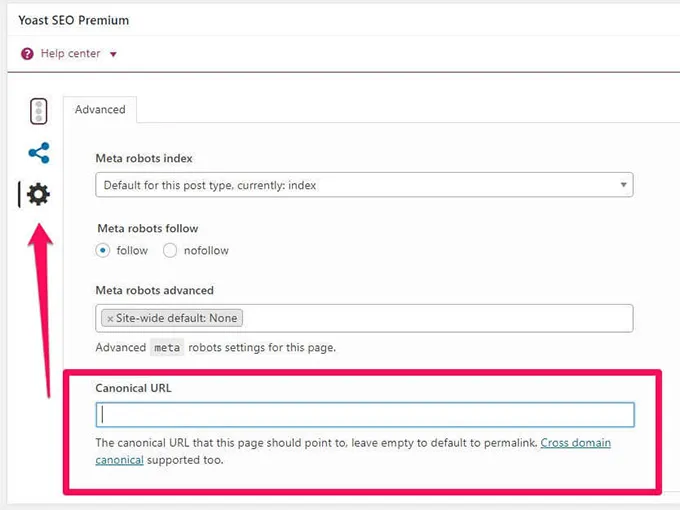Viewport: 680px width, 510px height.
Task: Focus the Canonical URL input field
Action: 364,414
